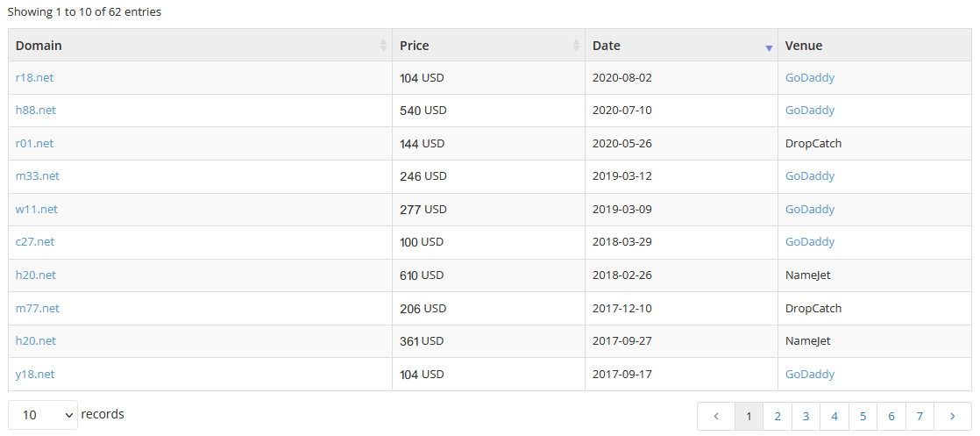Sort table by Price column arrows

point(576,46)
